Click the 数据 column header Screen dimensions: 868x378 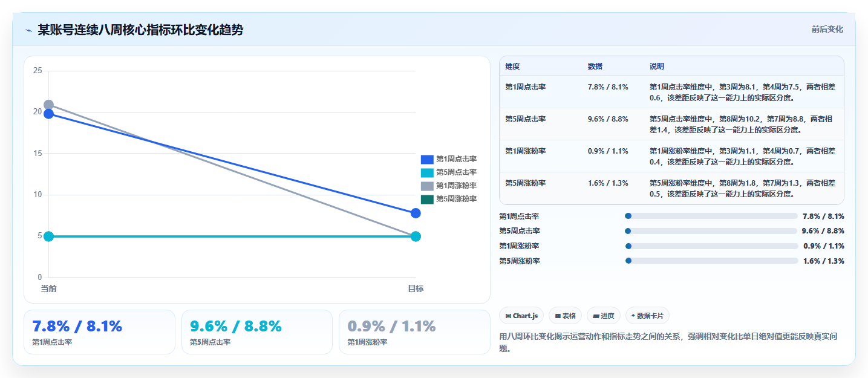(595, 67)
